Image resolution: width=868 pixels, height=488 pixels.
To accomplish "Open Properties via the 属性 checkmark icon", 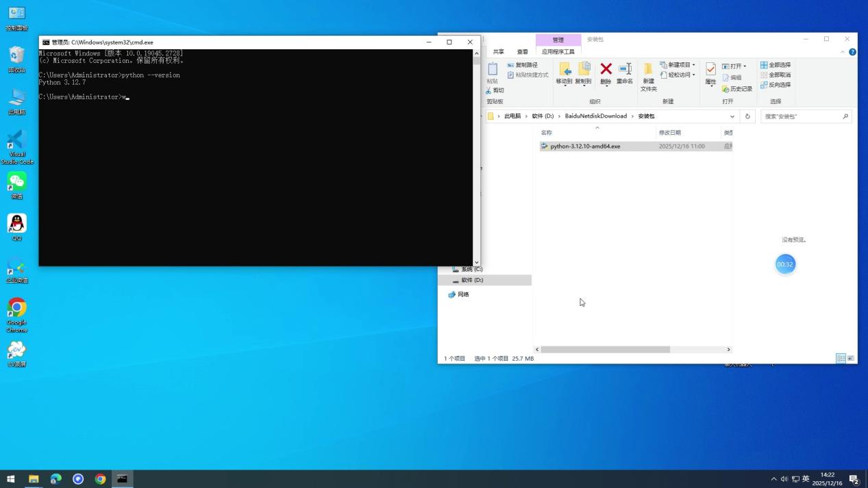I will [x=710, y=68].
